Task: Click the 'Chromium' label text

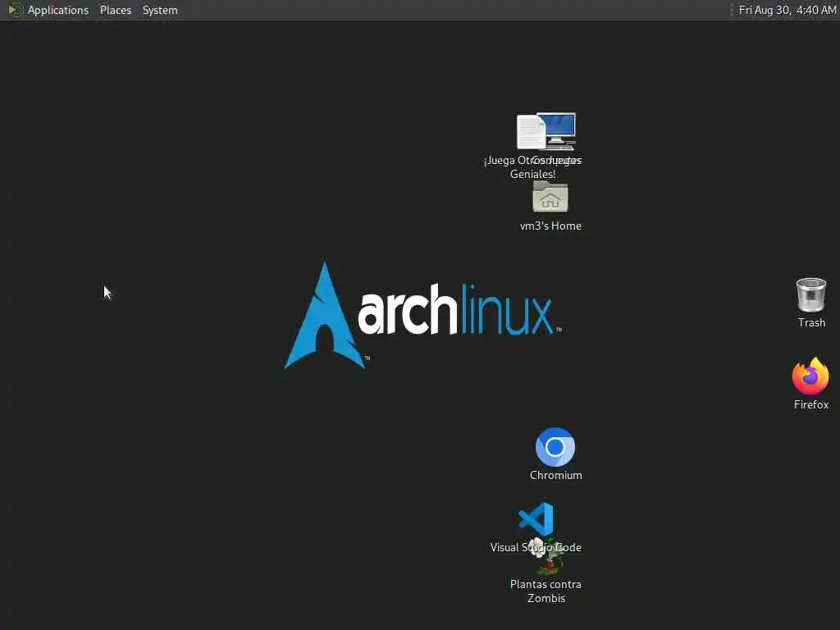Action: (556, 475)
